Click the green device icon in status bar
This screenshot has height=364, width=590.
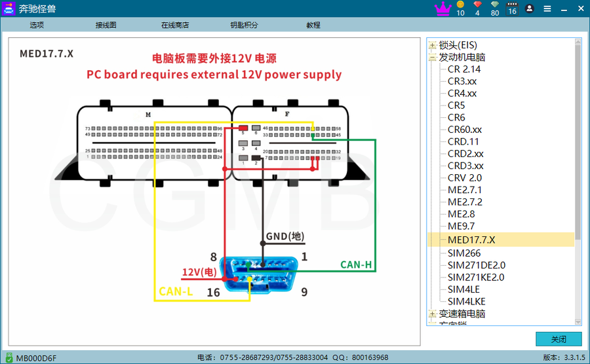point(9,357)
